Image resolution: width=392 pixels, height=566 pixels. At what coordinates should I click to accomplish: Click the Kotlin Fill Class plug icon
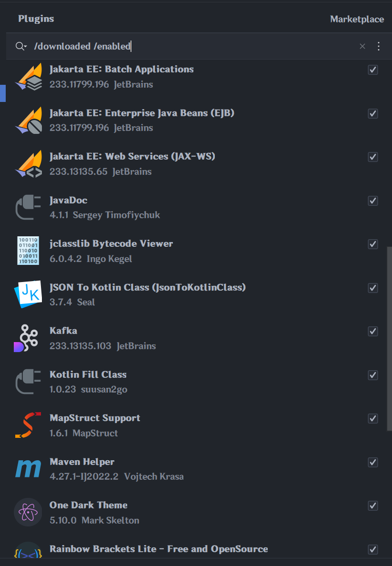coord(28,382)
